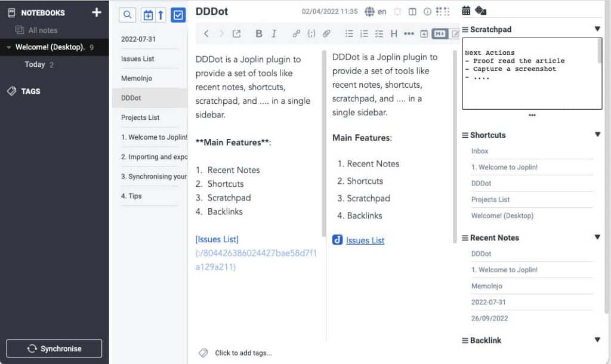
Task: Select All notes in the sidebar
Action: coord(43,30)
